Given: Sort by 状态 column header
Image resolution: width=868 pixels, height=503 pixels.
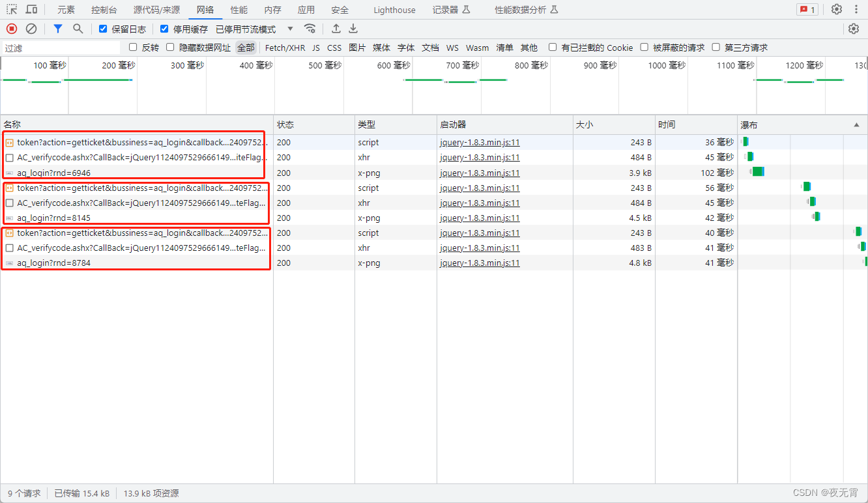Looking at the screenshot, I should pyautogui.click(x=313, y=124).
